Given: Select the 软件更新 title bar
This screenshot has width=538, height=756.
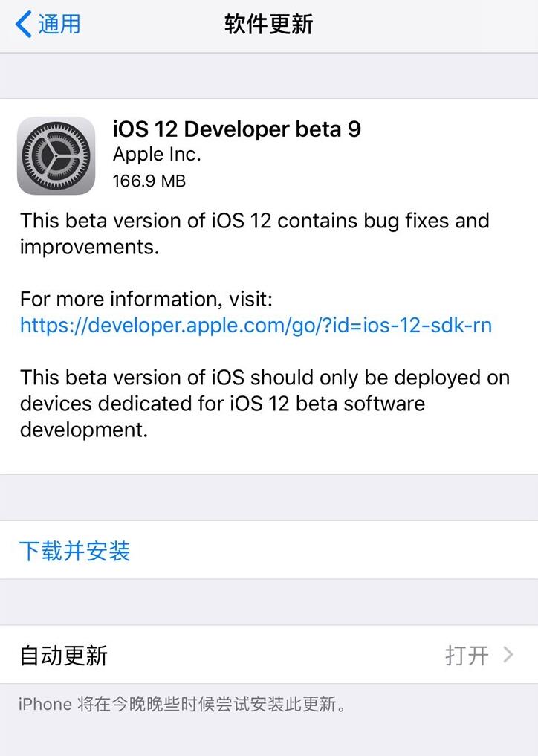Looking at the screenshot, I should [x=269, y=25].
